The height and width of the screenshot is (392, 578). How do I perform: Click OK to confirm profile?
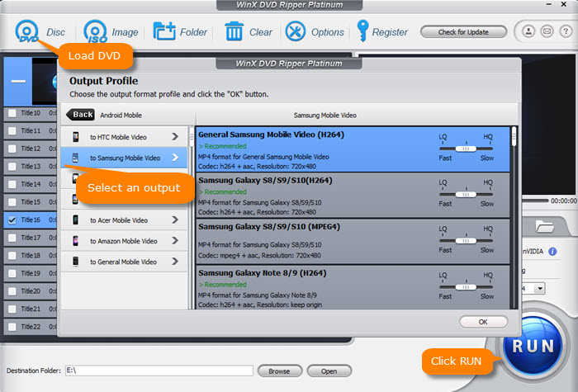pyautogui.click(x=483, y=322)
